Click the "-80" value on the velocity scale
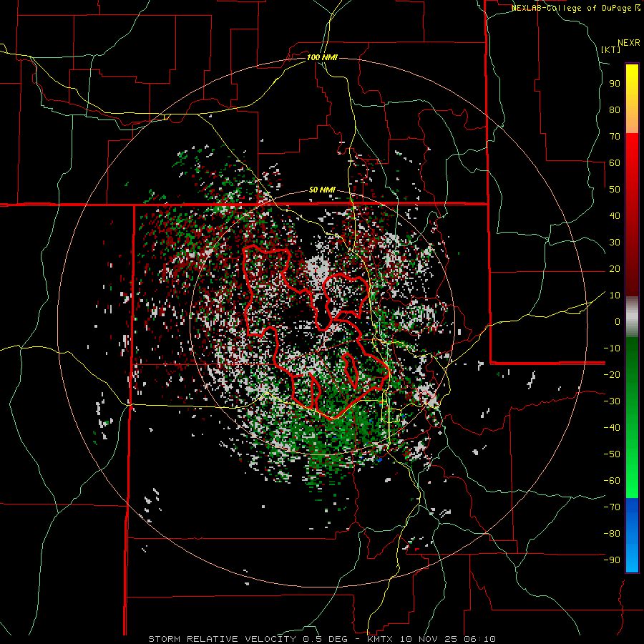 pos(612,534)
